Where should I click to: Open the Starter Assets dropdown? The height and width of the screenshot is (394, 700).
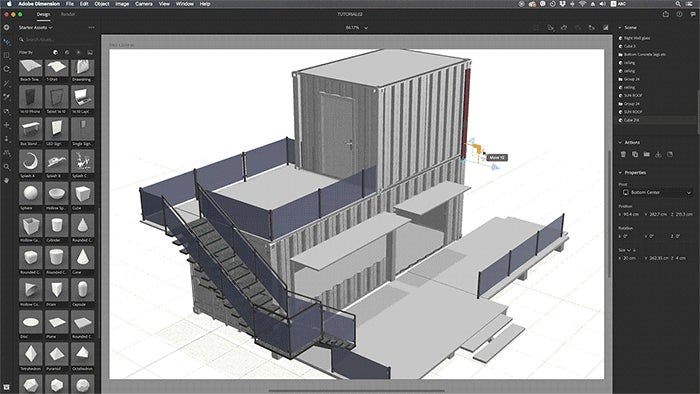pyautogui.click(x=35, y=28)
